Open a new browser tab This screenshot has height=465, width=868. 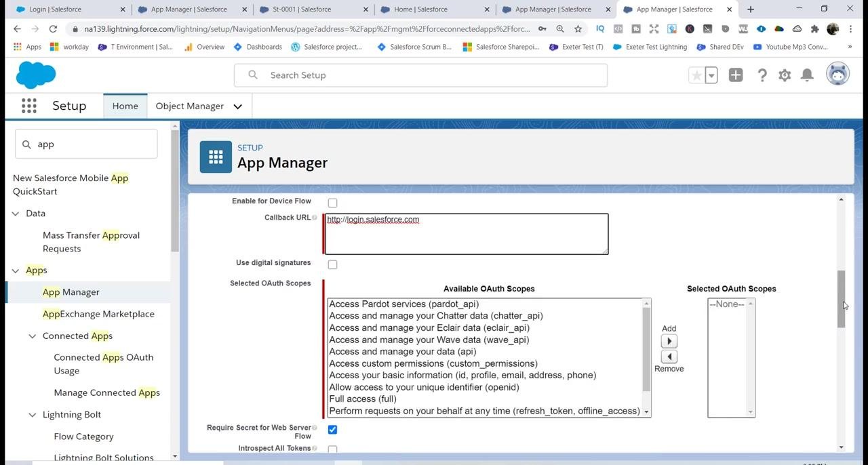pyautogui.click(x=751, y=9)
